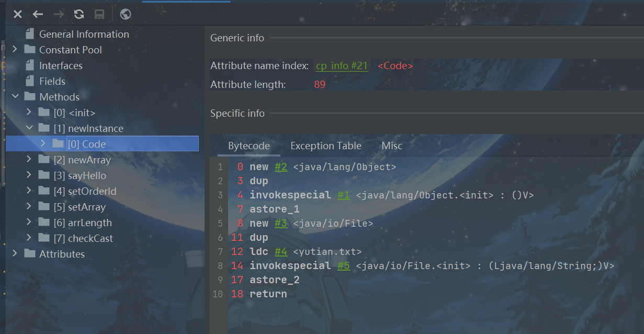The height and width of the screenshot is (334, 644).
Task: Expand the Constant Pool node
Action: click(x=15, y=50)
